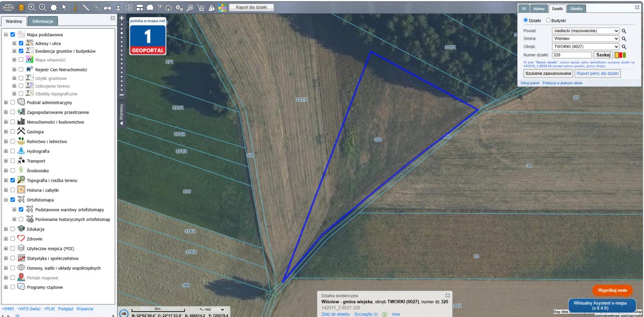The width and height of the screenshot is (644, 317).
Task: Expand the Geologia layer group
Action: tap(6, 132)
